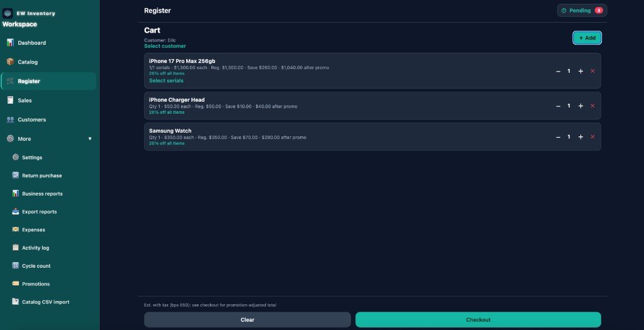Click the Cart heading
Screen dimensions: 644x330
(x=152, y=30)
